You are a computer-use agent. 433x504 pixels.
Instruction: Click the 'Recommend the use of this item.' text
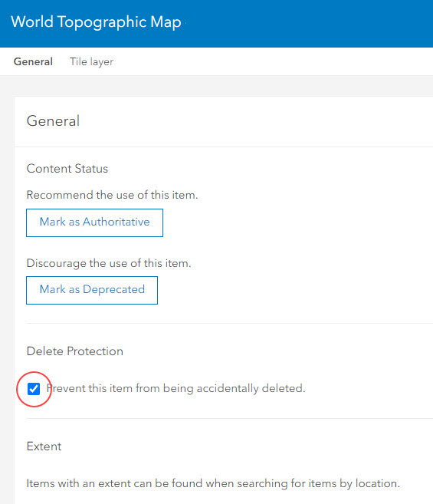(112, 195)
